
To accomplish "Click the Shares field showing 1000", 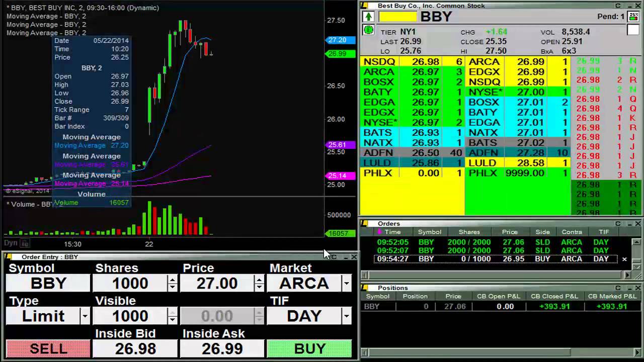I will [130, 283].
